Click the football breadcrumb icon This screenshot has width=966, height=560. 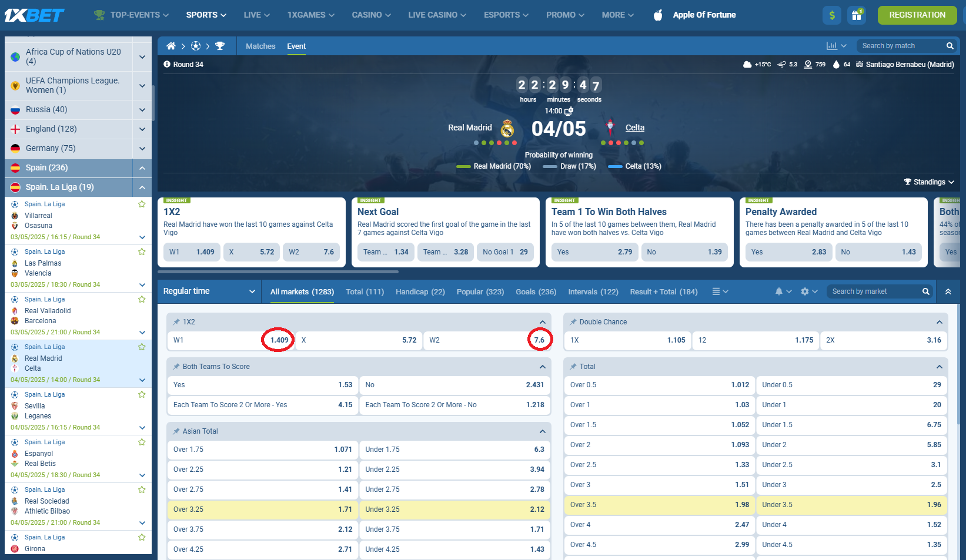coord(196,46)
